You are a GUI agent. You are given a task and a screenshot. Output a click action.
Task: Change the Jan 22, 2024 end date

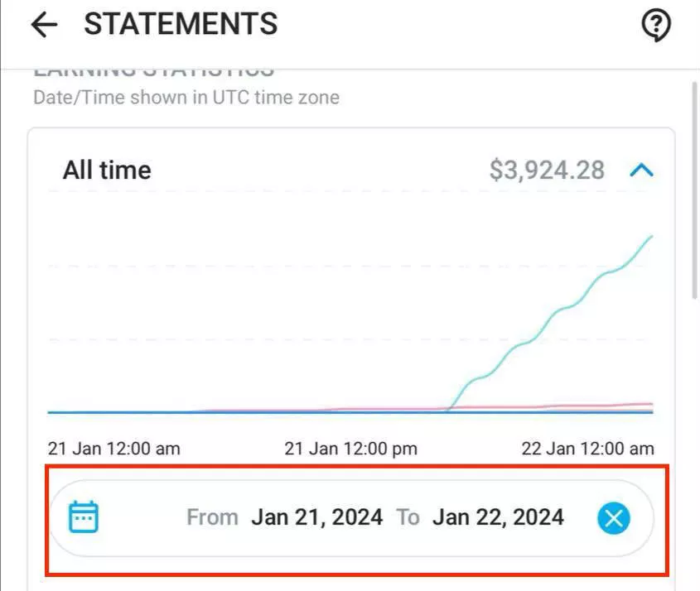pos(498,518)
